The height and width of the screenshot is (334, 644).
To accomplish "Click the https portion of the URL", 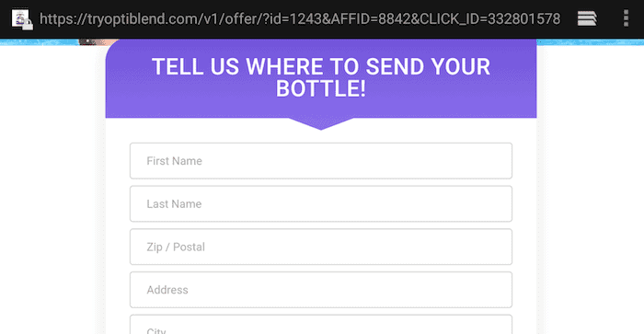I will (59, 19).
